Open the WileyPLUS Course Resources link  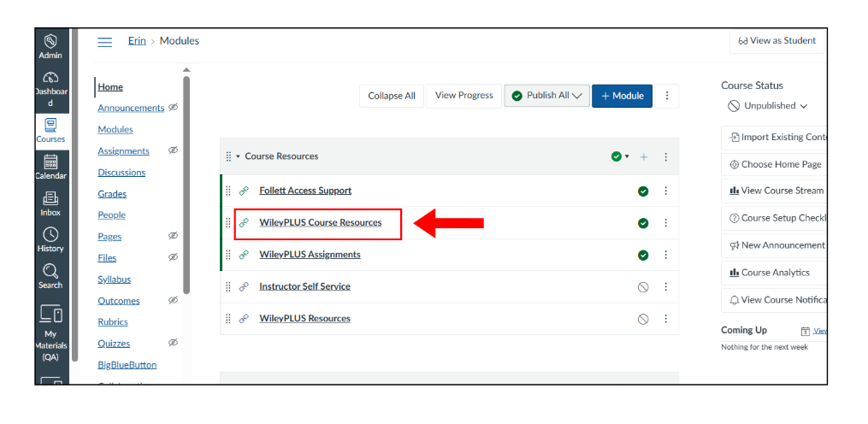(x=321, y=222)
